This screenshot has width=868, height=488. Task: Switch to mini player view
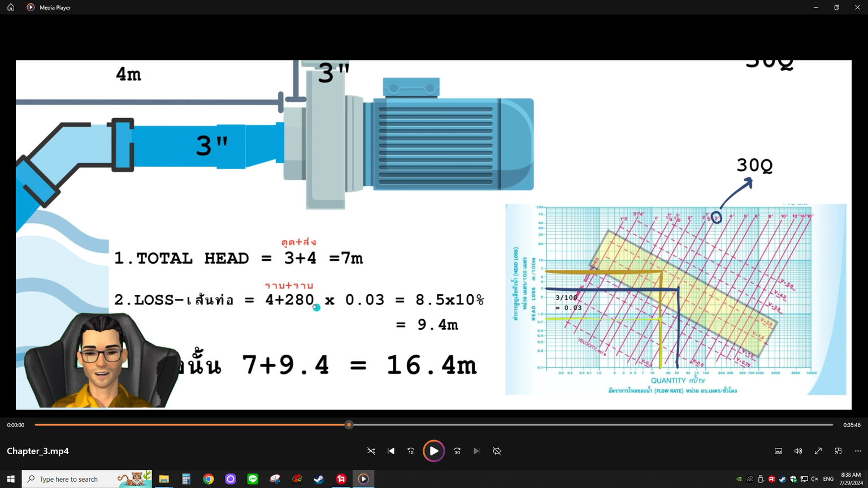coord(838,451)
